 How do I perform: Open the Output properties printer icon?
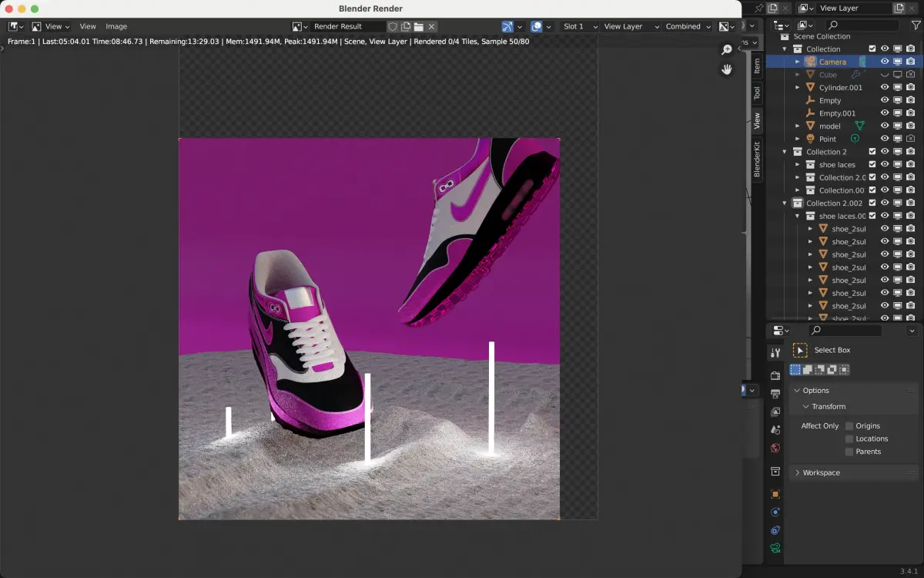775,394
